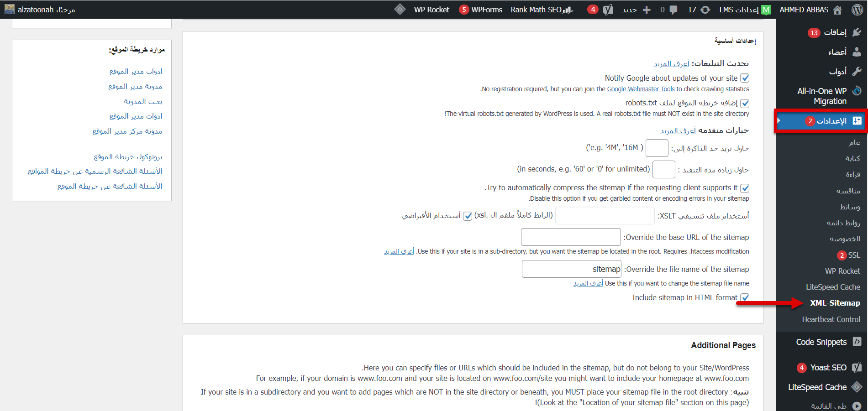Open the AHMED ABBAS site name menu
This screenshot has width=868, height=411.
[804, 10]
